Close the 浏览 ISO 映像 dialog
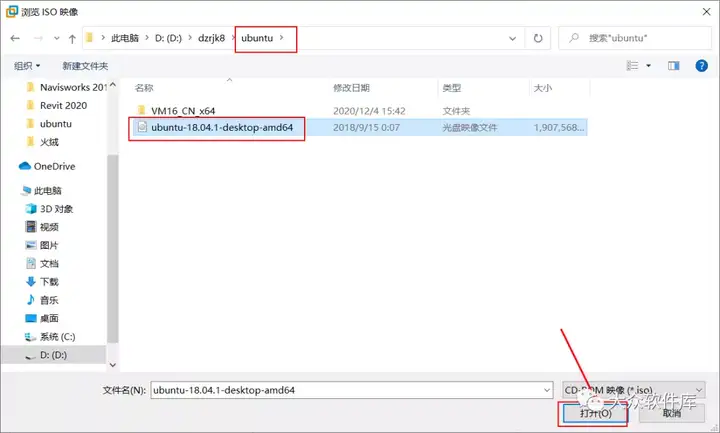 707,12
